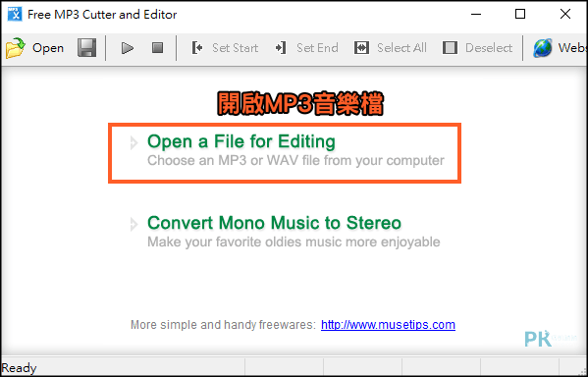
Task: Click the Save floppy disk icon
Action: coord(86,48)
